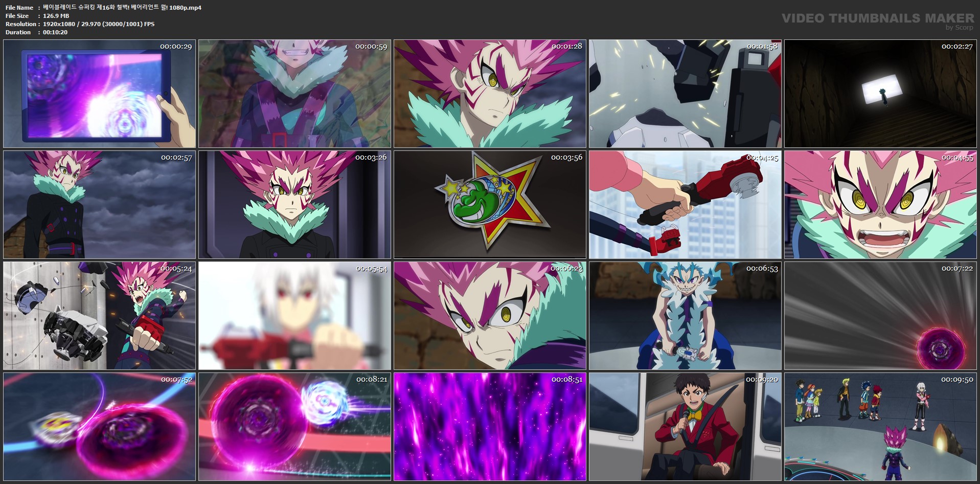Viewport: 980px width, 484px height.
Task: Click the resolution value 1920x1080 / 29.970 FPS
Action: click(x=99, y=24)
